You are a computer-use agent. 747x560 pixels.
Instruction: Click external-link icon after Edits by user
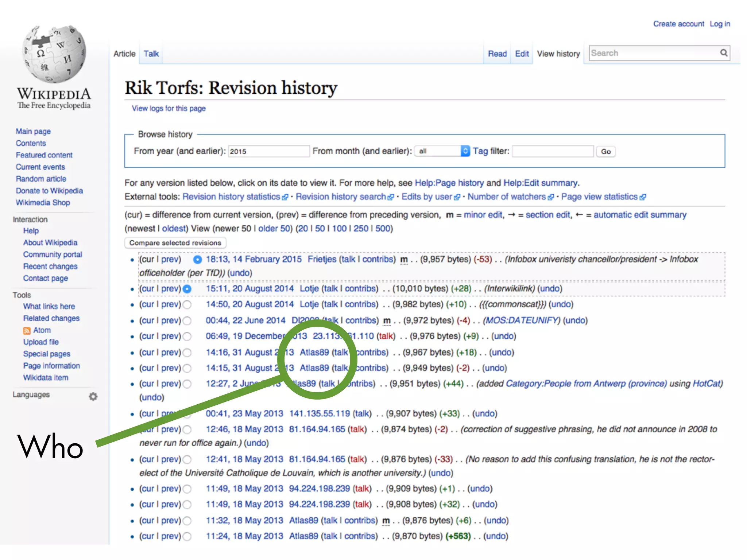[457, 197]
